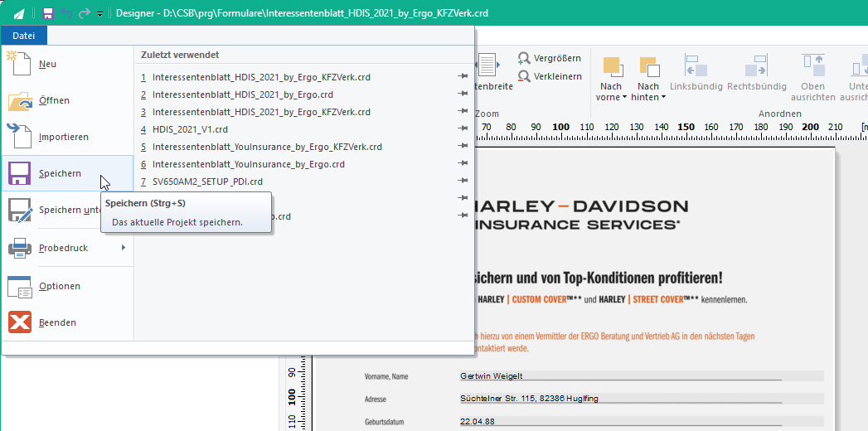Viewport: 868px width, 431px height.
Task: Select the Adresse label
Action: click(x=376, y=400)
